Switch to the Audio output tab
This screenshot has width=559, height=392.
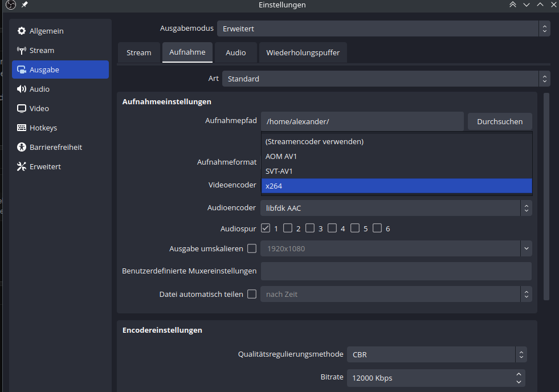(236, 53)
